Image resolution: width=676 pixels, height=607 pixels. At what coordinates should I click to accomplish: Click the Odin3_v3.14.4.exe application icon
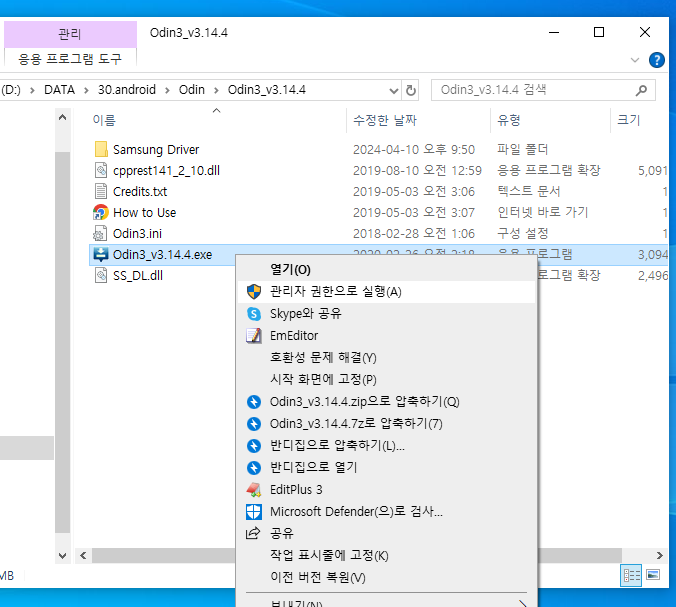(101, 254)
